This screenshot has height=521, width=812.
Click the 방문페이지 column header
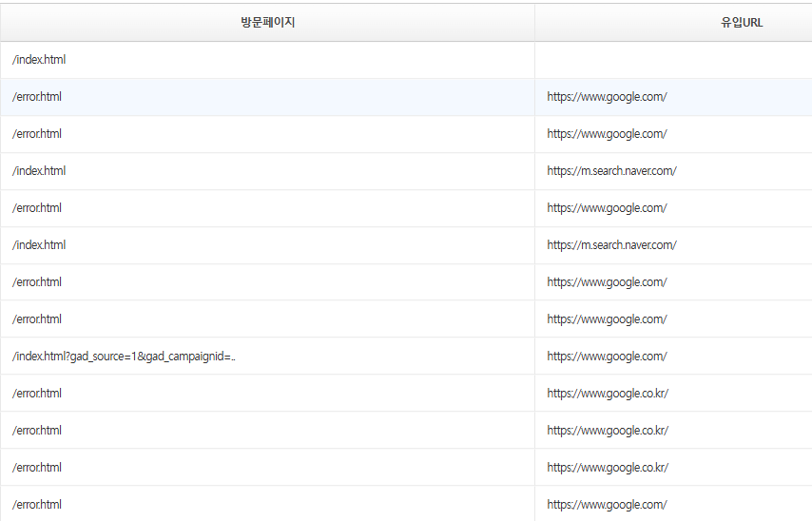click(x=267, y=23)
